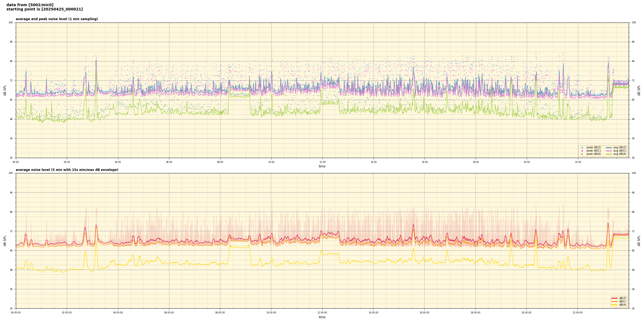Click the 'average and peak noise level' chart title
This screenshot has height=322, width=644.
tap(57, 19)
